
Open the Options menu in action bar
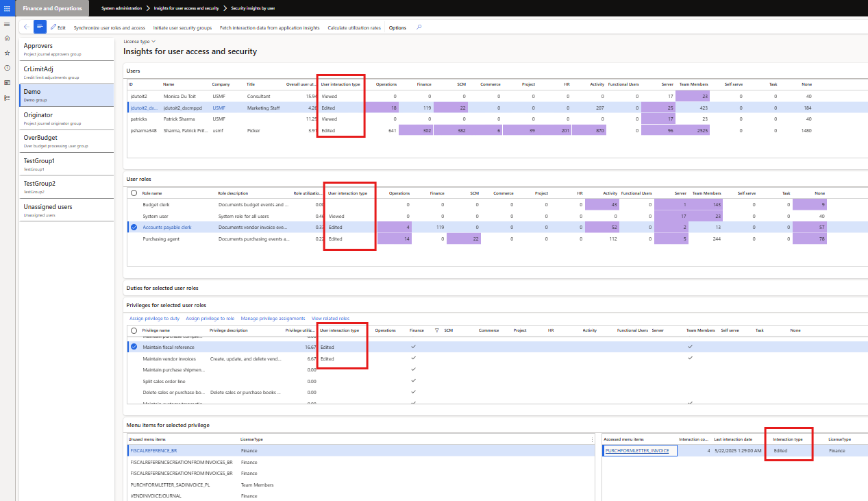pyautogui.click(x=397, y=27)
